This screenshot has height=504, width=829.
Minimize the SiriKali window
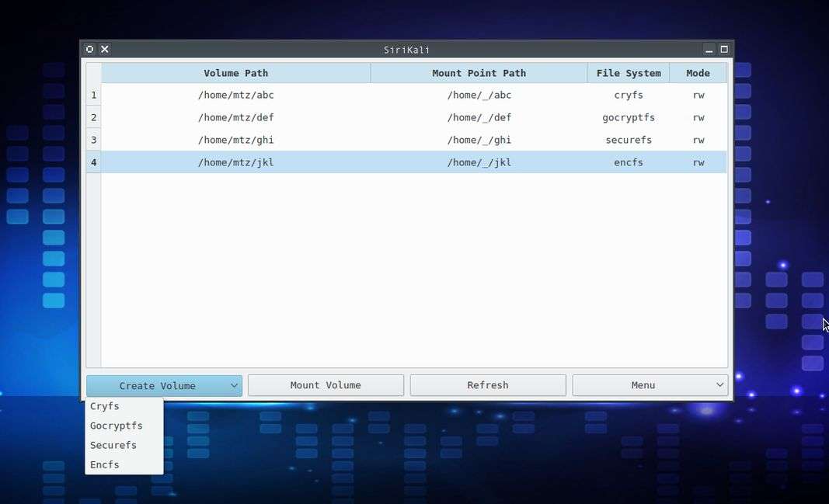coord(709,49)
